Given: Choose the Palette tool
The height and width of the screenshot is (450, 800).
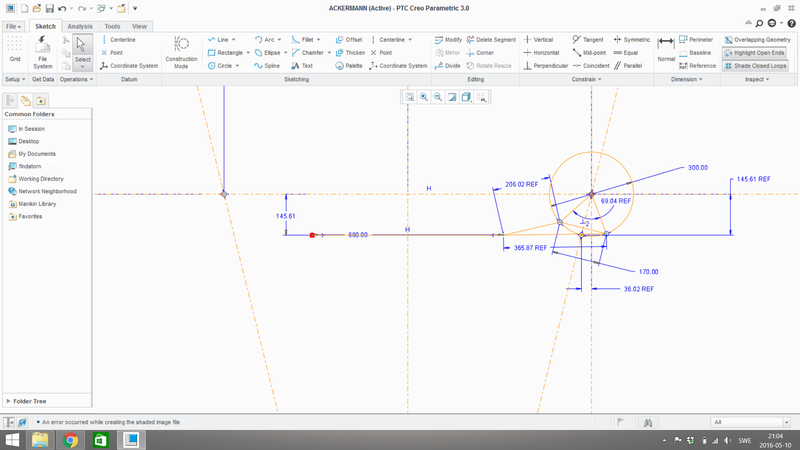Looking at the screenshot, I should point(348,66).
